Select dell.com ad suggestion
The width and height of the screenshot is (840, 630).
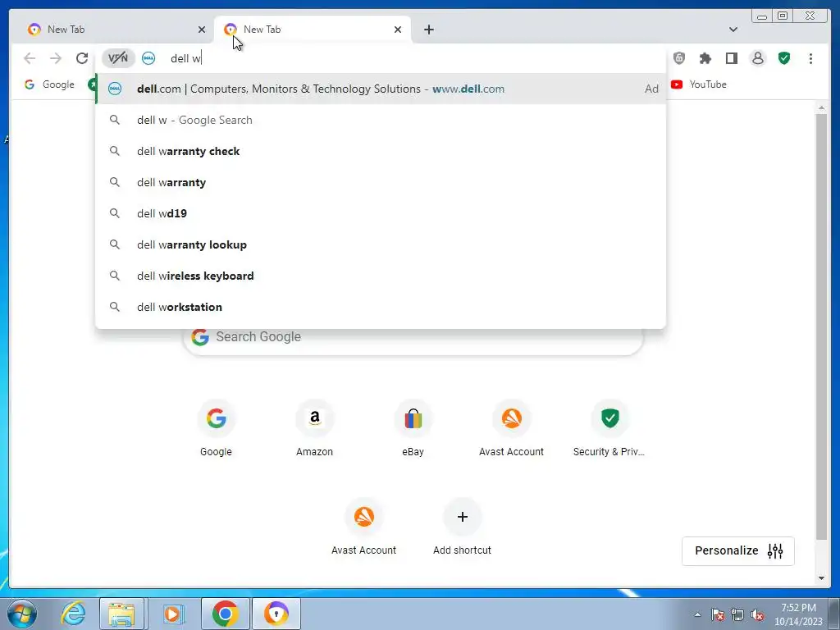click(381, 89)
